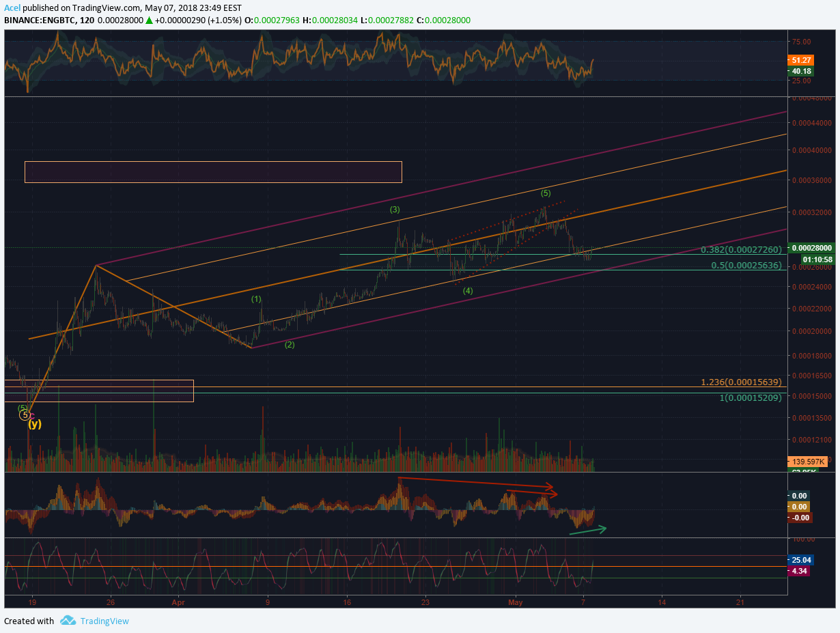The height and width of the screenshot is (633, 840).
Task: Click the price axis label 0.00018000
Action: (x=812, y=356)
